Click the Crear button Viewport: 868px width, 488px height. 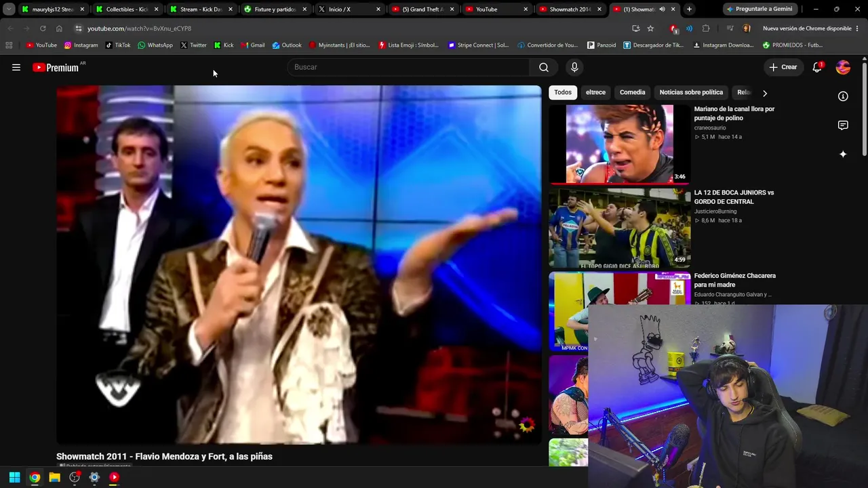pyautogui.click(x=783, y=67)
